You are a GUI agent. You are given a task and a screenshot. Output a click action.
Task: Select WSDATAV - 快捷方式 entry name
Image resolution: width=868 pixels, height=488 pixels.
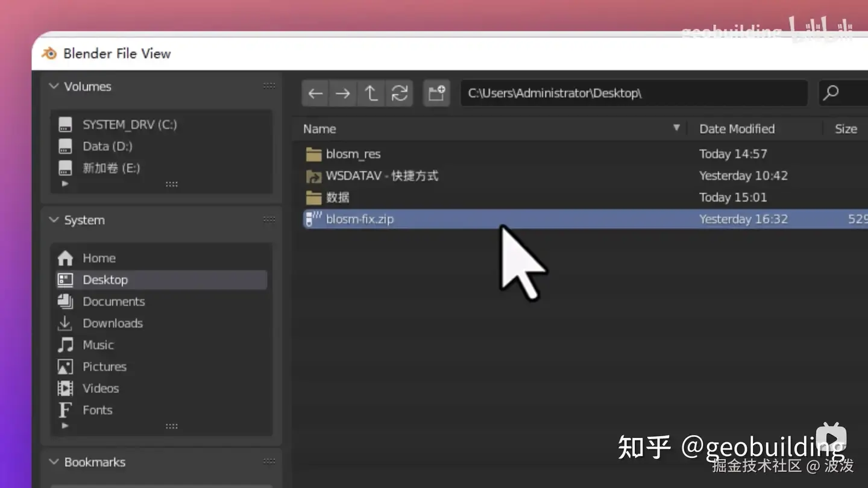pyautogui.click(x=382, y=176)
